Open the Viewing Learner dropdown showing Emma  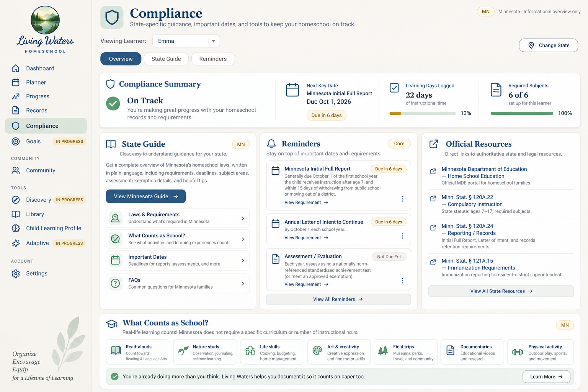coord(186,41)
